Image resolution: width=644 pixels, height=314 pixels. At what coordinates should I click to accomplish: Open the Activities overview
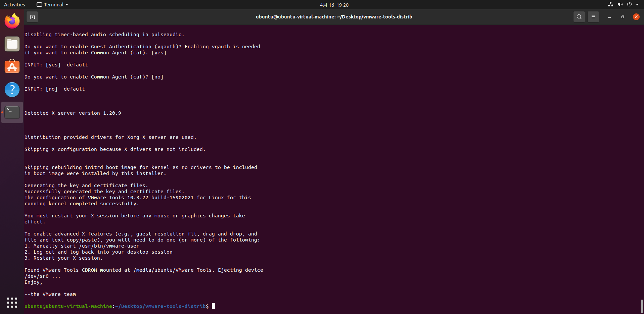click(x=14, y=5)
